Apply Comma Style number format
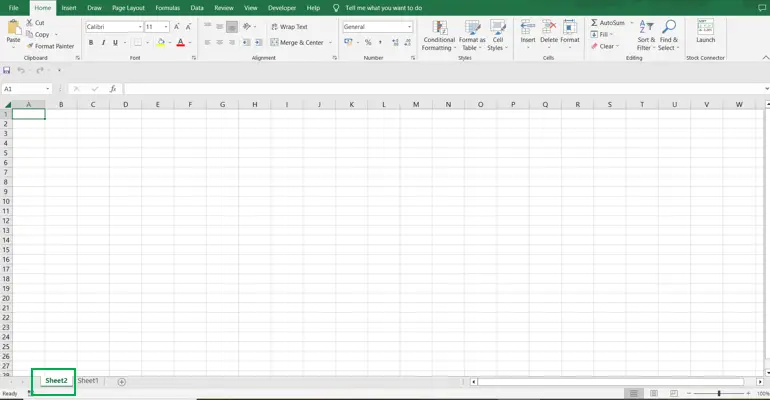This screenshot has height=400, width=770. (380, 43)
